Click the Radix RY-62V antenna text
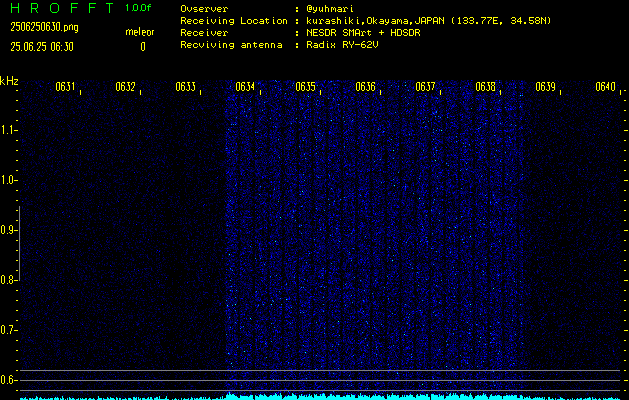The image size is (629, 400). [x=342, y=45]
